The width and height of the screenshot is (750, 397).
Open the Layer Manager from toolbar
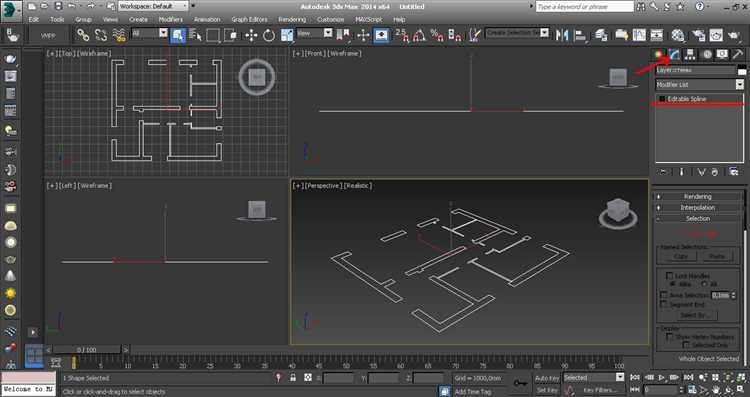click(x=602, y=35)
